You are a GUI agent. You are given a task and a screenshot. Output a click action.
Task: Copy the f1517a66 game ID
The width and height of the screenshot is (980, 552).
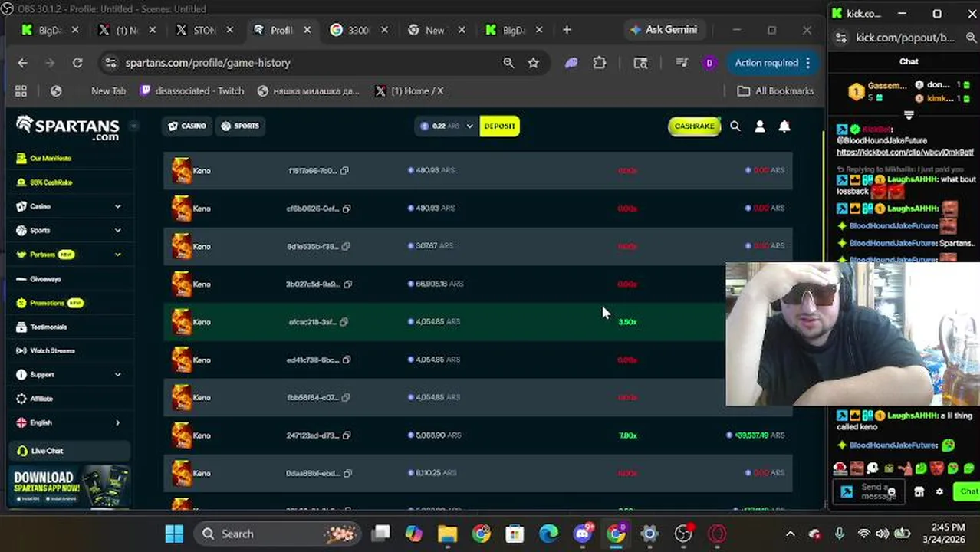tap(344, 170)
